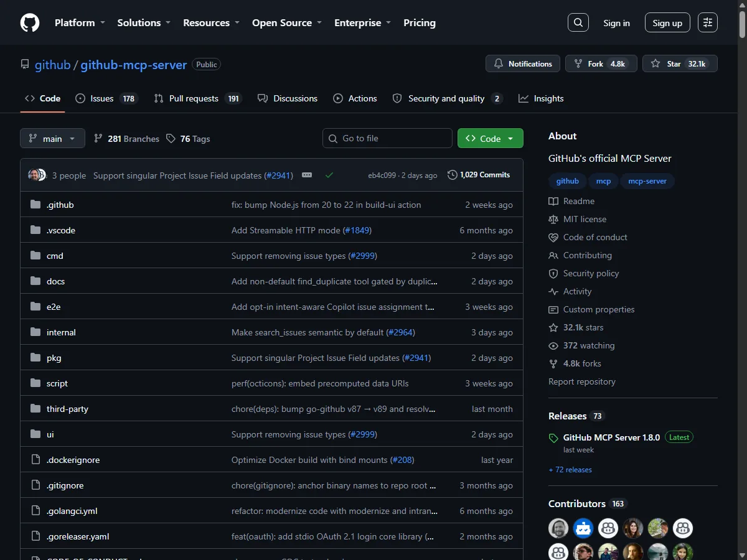Open the Insights tab

point(541,98)
